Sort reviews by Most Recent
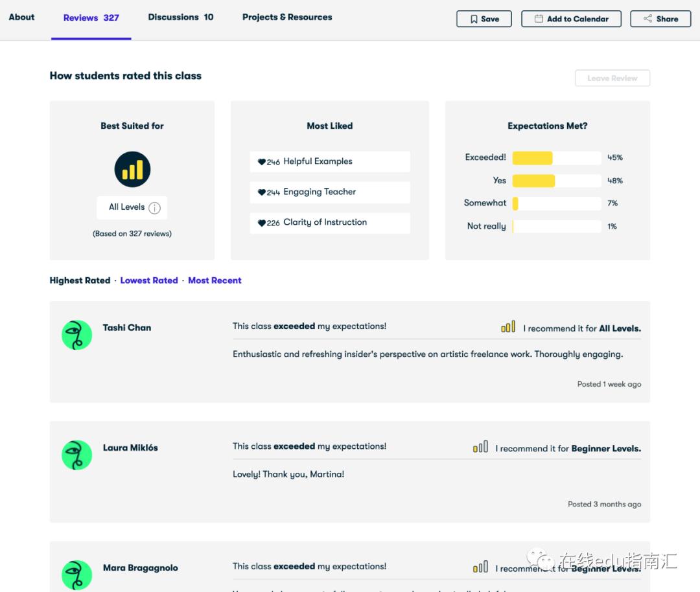 (215, 280)
